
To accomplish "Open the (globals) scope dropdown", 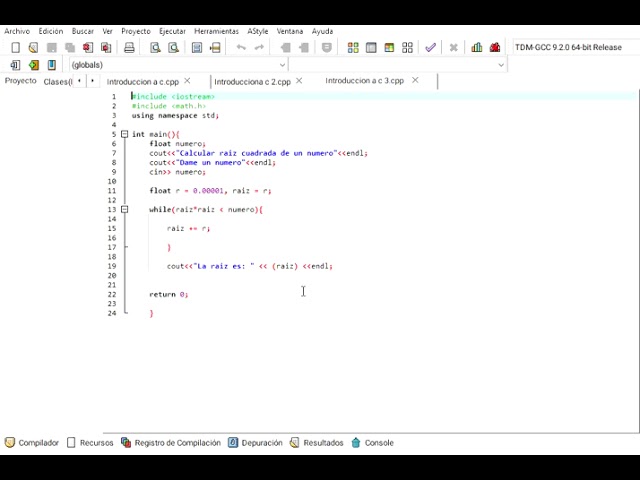I will (178, 65).
